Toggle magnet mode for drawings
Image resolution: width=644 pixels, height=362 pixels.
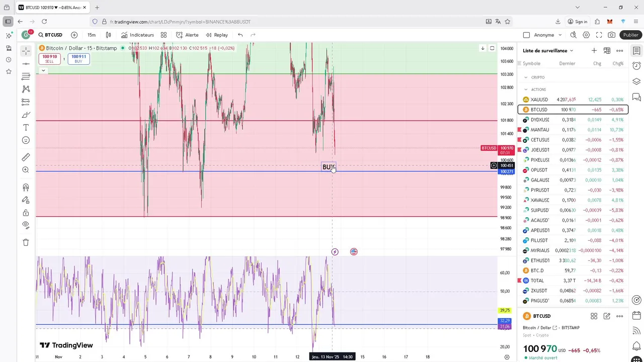[x=26, y=188]
